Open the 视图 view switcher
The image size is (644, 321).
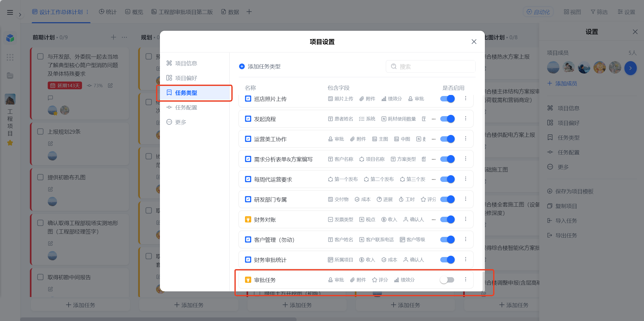coord(572,12)
